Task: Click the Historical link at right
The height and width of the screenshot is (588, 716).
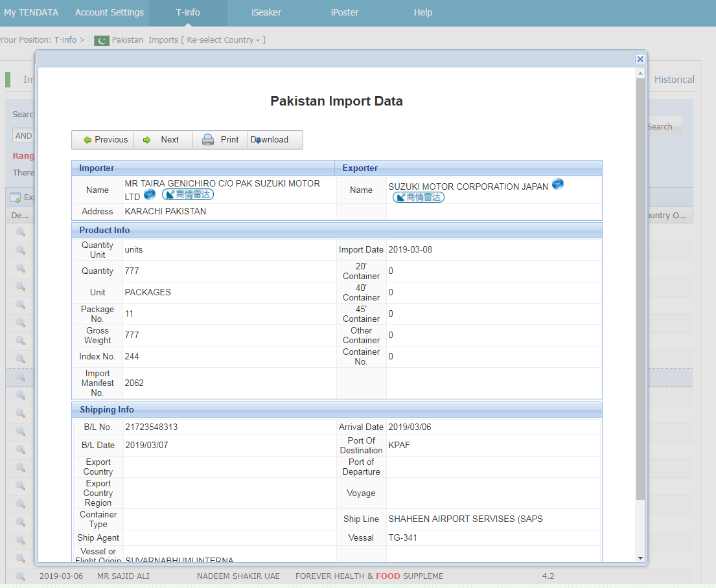Action: pos(674,80)
